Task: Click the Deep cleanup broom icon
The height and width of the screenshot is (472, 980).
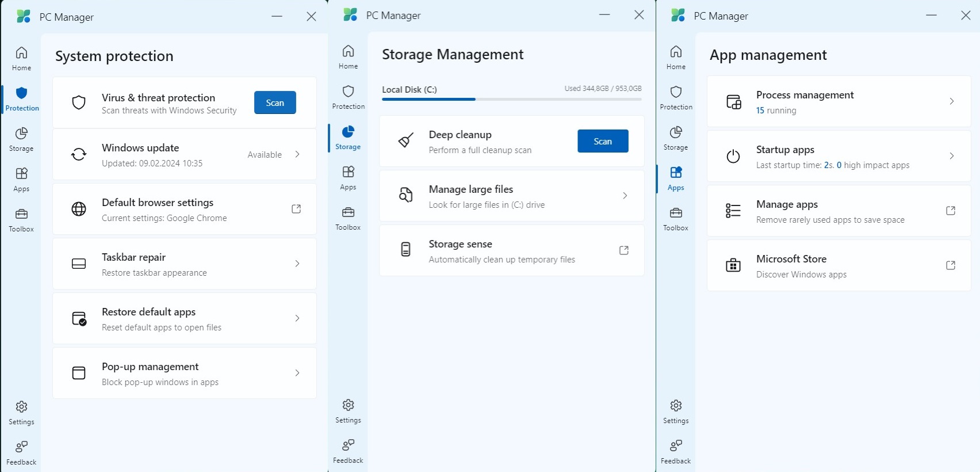Action: pos(405,140)
